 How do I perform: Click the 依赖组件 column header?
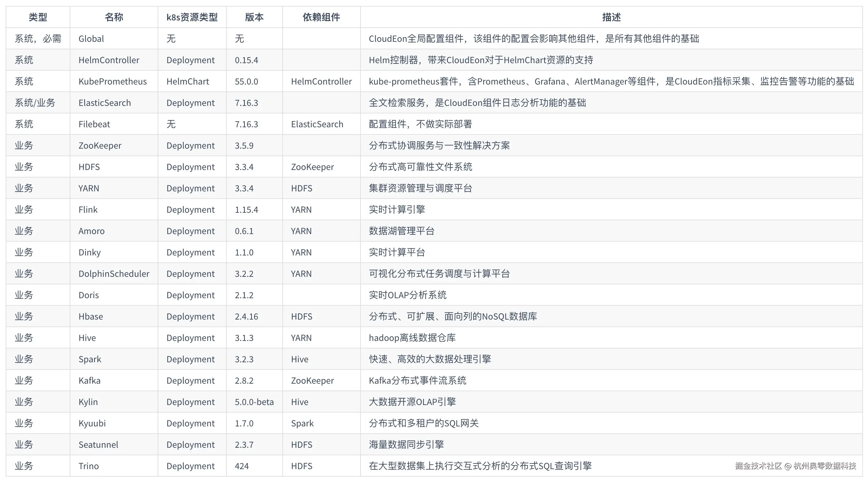pyautogui.click(x=321, y=17)
